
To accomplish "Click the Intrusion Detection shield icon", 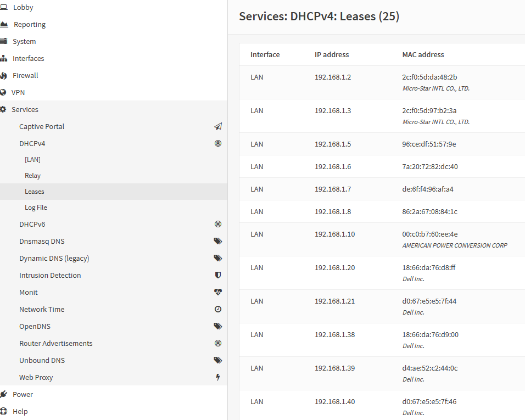I will click(218, 275).
